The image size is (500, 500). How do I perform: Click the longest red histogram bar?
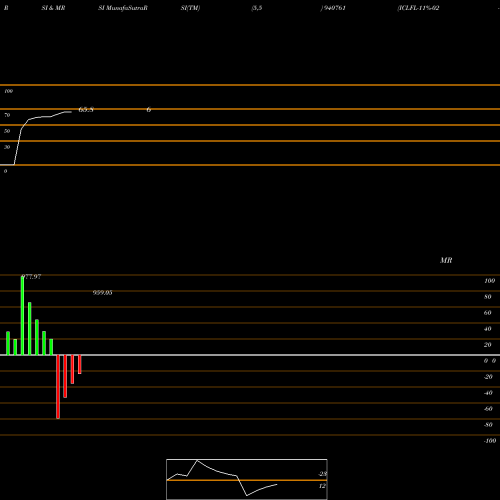click(x=58, y=387)
